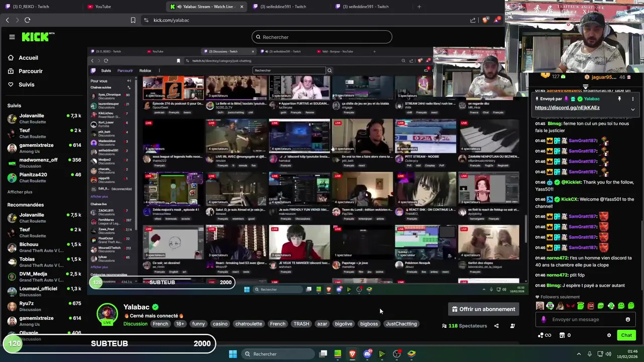
Task: Click microphone icon in system tray
Action: click(x=589, y=354)
